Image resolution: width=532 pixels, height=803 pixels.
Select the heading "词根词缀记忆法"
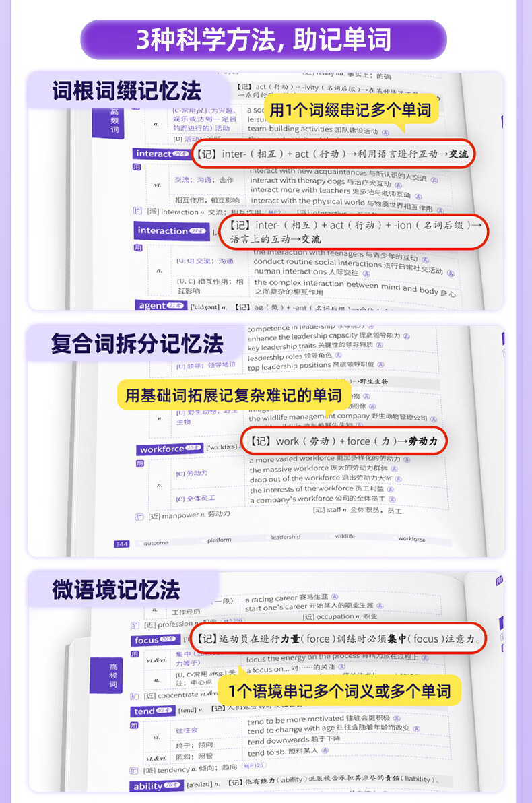tap(127, 91)
